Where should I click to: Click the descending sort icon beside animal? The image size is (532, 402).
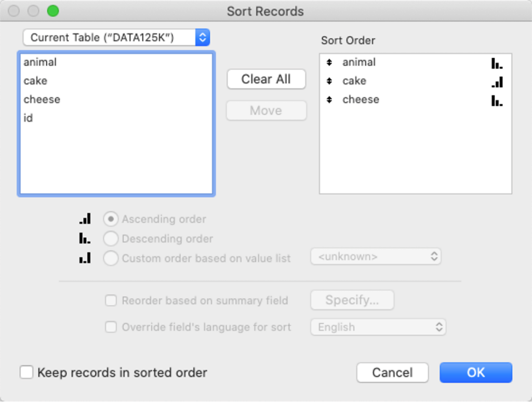pos(497,62)
